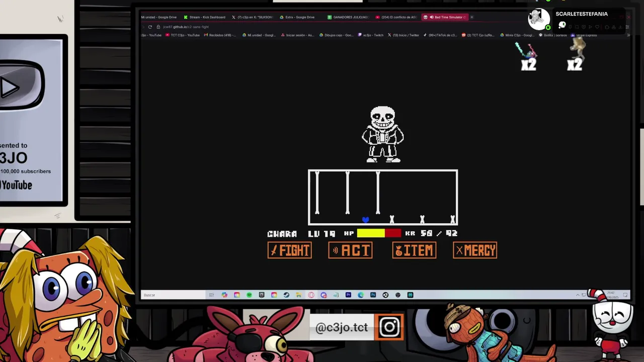The width and height of the screenshot is (644, 362).
Task: Click the KR 58 / 92 counter
Action: pyautogui.click(x=431, y=233)
